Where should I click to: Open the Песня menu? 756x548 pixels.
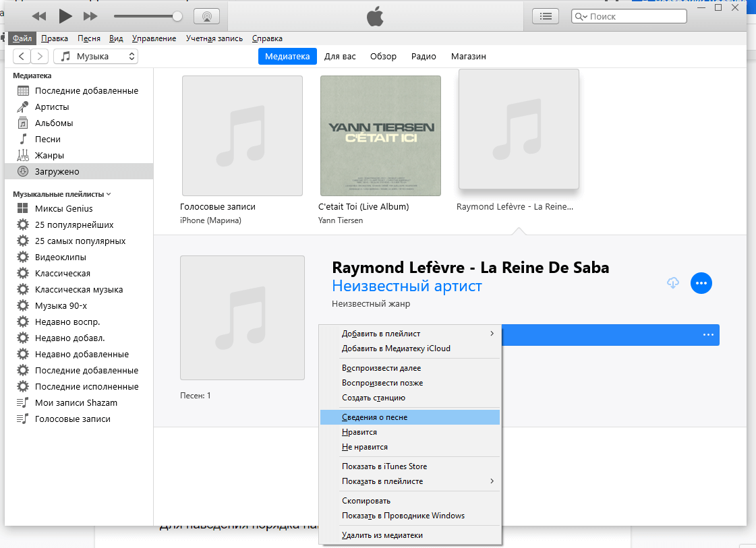click(x=89, y=38)
